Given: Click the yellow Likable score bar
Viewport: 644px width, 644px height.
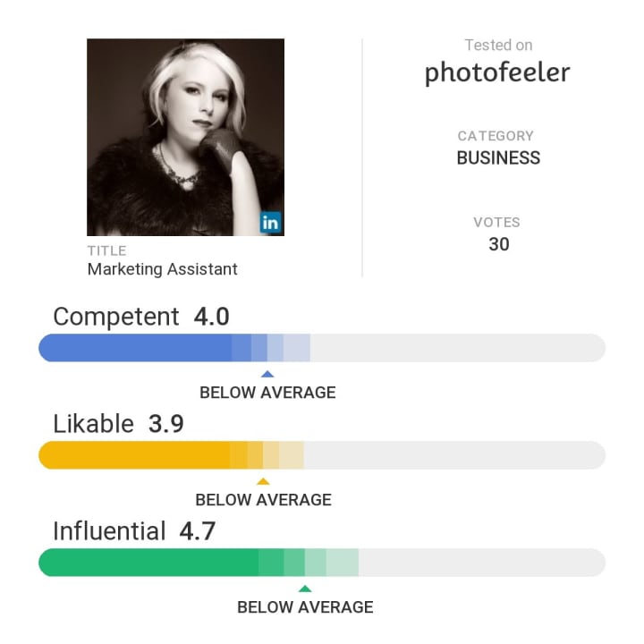Looking at the screenshot, I should click(322, 455).
